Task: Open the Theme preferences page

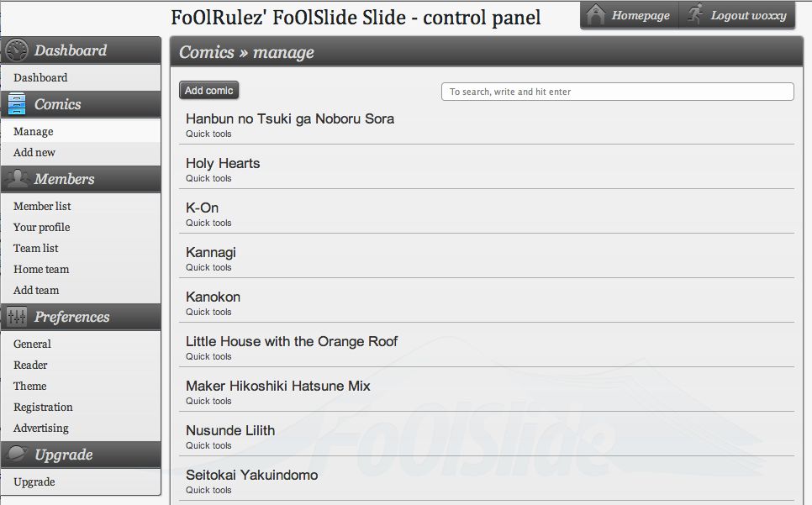Action: (29, 386)
